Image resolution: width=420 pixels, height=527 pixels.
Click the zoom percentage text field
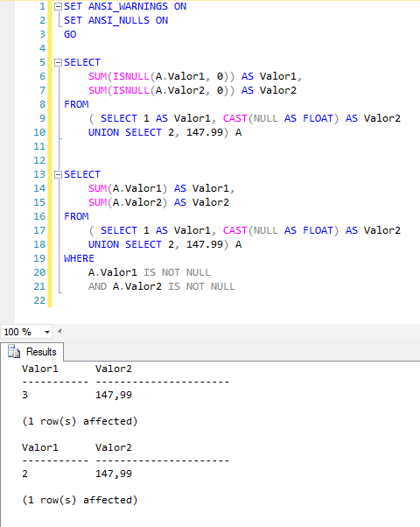pyautogui.click(x=22, y=332)
